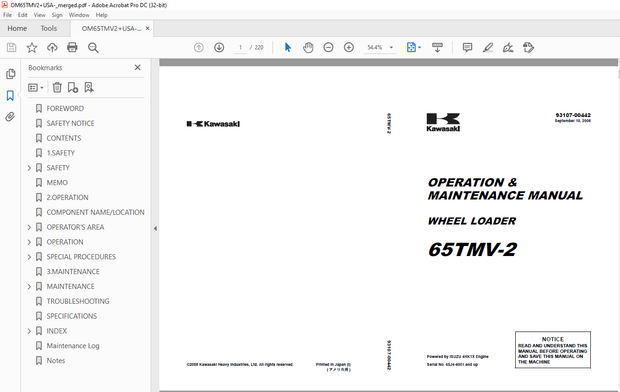This screenshot has width=620, height=392.
Task: Open the File menu
Action: [7, 15]
